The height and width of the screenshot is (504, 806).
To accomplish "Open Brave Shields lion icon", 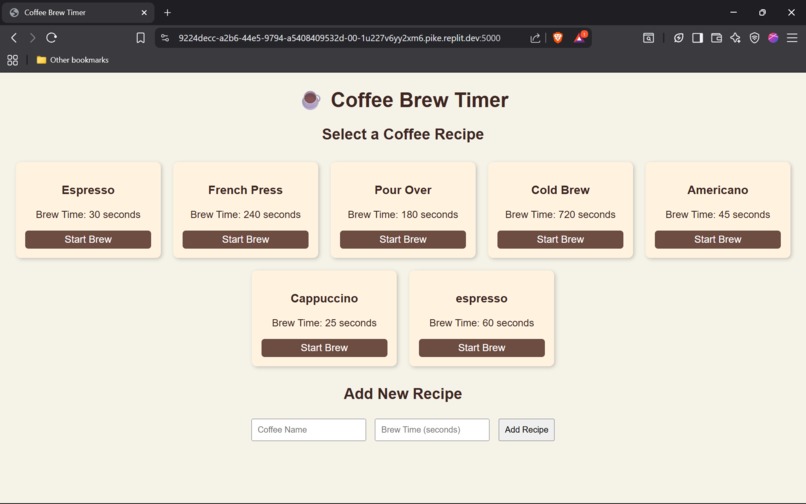I will [558, 38].
